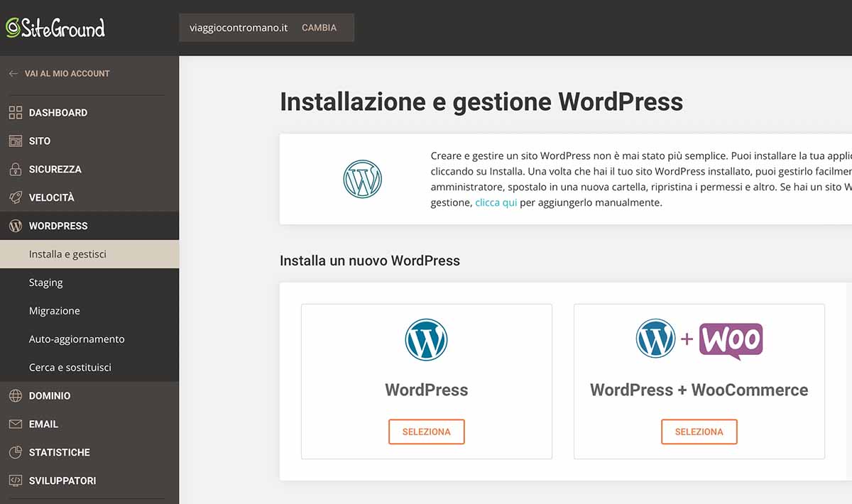The height and width of the screenshot is (504, 852).
Task: Click the SiteGround logo
Action: tap(55, 28)
